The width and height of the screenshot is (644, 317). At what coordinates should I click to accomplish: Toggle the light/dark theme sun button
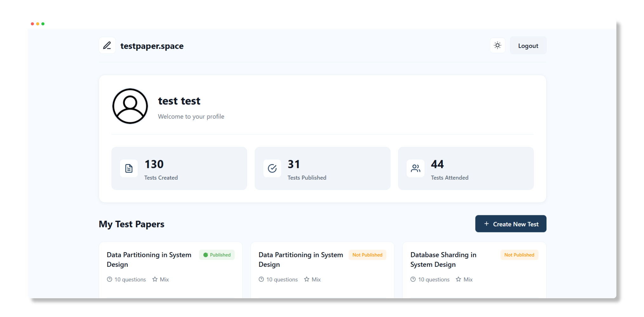498,45
